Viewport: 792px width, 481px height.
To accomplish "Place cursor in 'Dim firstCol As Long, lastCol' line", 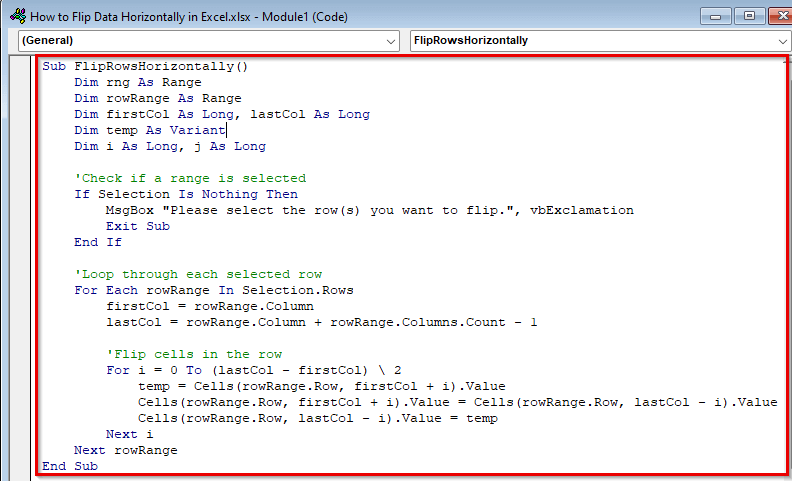I will pyautogui.click(x=222, y=115).
